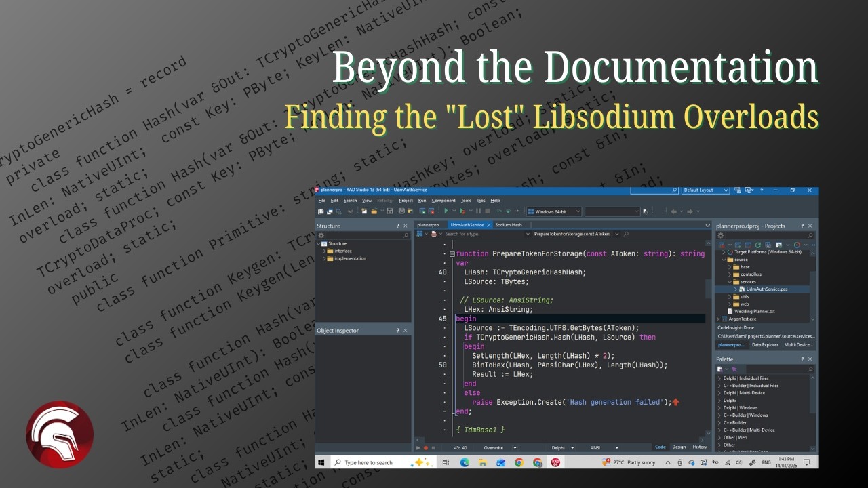Open the Component menu
This screenshot has width=868, height=488.
(443, 201)
